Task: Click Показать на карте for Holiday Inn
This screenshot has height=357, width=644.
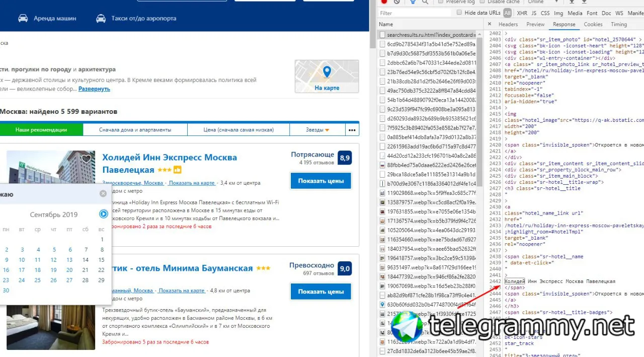Action: [192, 183]
